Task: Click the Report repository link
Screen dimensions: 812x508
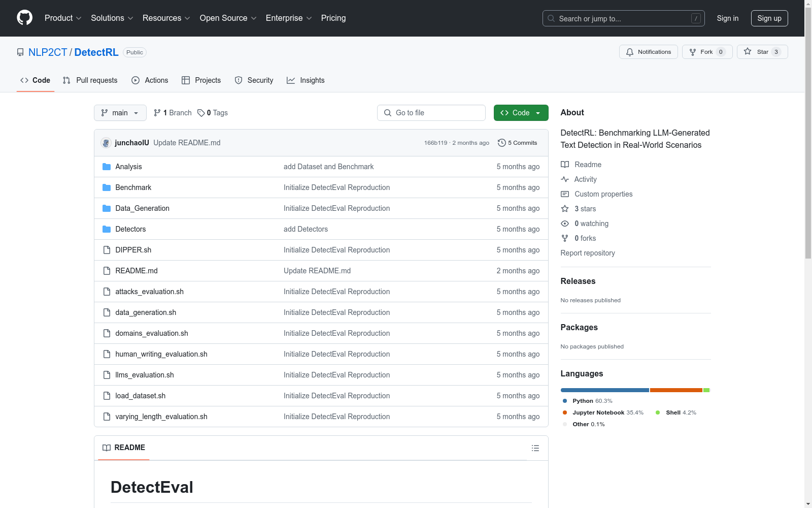Action: (x=588, y=253)
